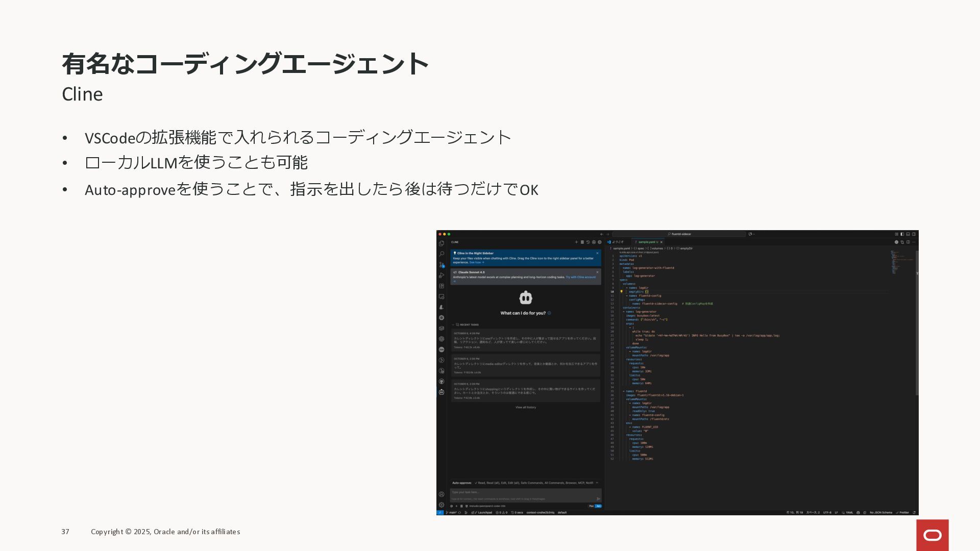Switch Cline to Plan mode
The height and width of the screenshot is (551, 980).
click(x=591, y=506)
